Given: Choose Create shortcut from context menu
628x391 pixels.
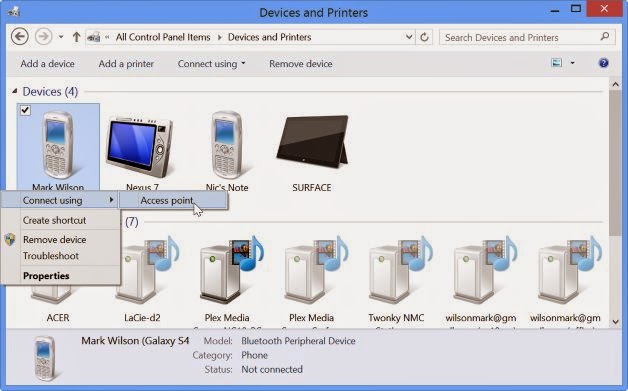Looking at the screenshot, I should (x=54, y=220).
